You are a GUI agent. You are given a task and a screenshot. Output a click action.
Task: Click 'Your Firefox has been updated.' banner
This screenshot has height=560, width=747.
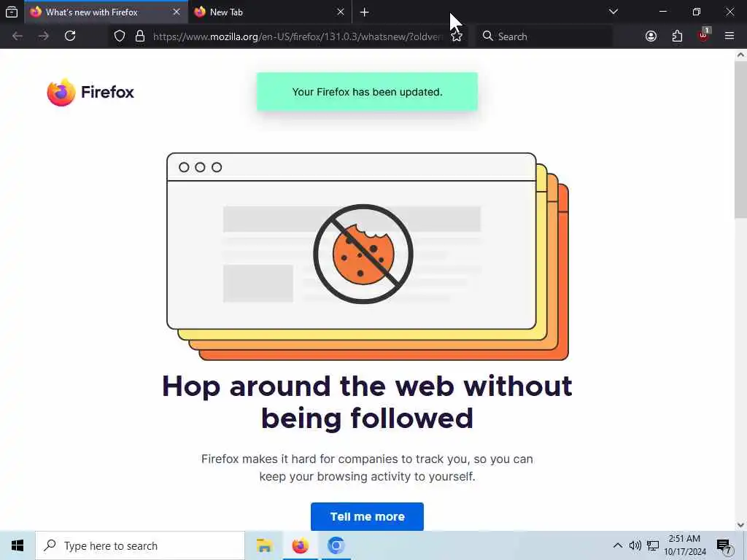367,92
